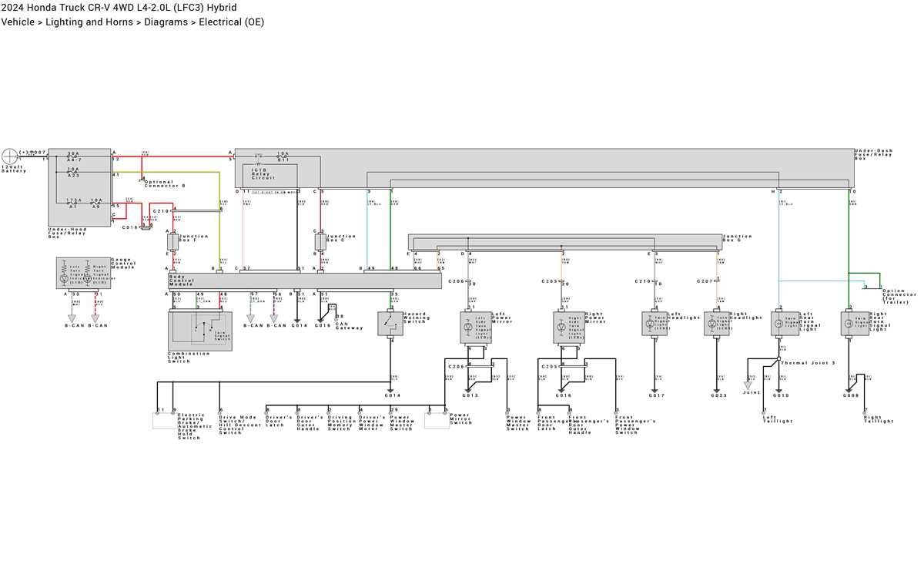Open the Diagrams breadcrumb
The height and width of the screenshot is (578, 924).
pyautogui.click(x=167, y=22)
